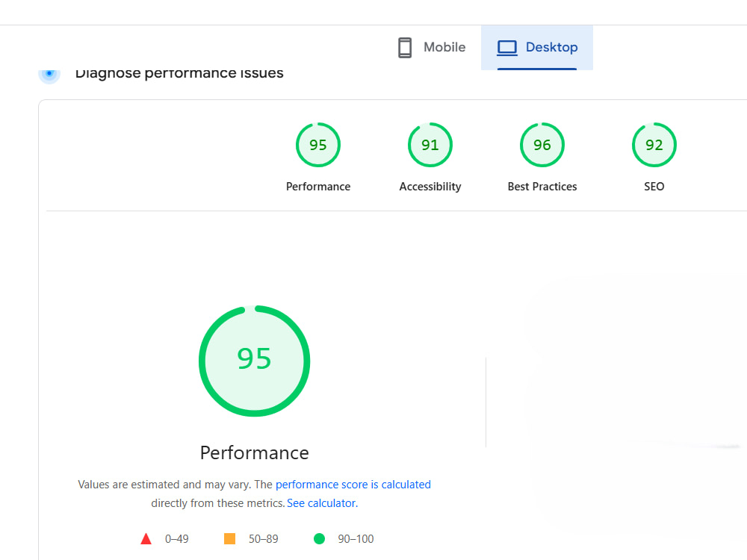The width and height of the screenshot is (747, 560).
Task: Click the 'Accessibility' label
Action: [x=430, y=187]
